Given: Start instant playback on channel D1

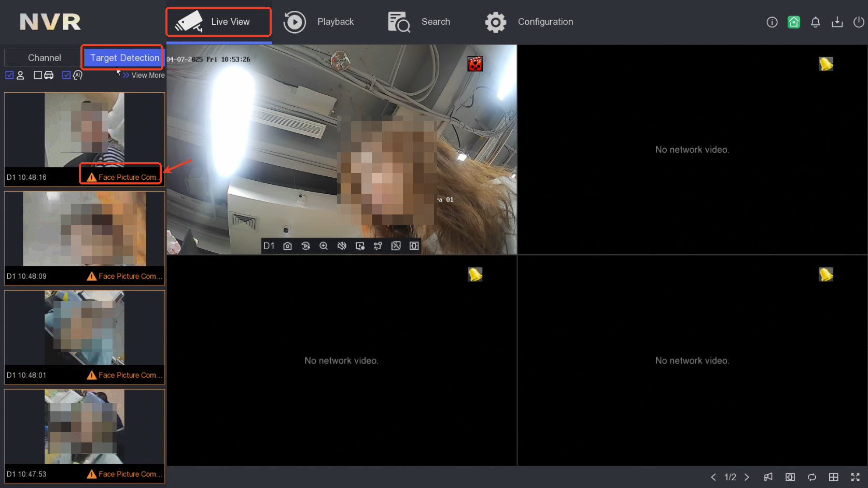Looking at the screenshot, I should tap(305, 246).
